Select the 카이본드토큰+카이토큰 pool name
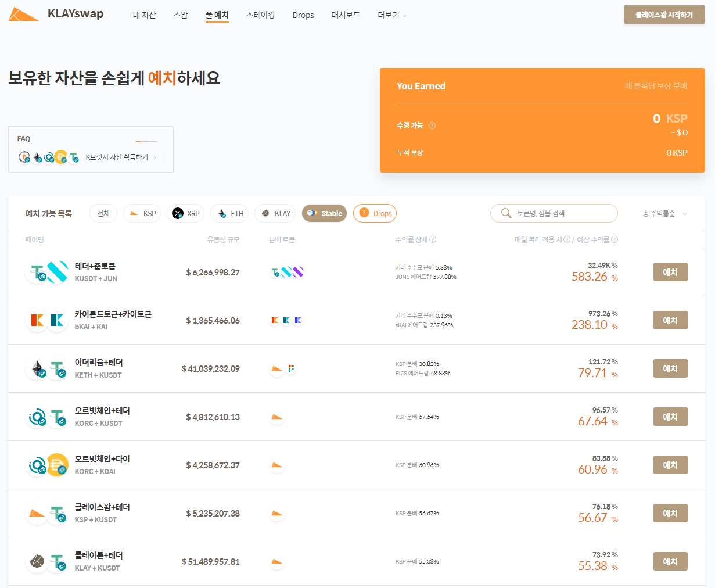Image resolution: width=715 pixels, height=588 pixels. (113, 314)
